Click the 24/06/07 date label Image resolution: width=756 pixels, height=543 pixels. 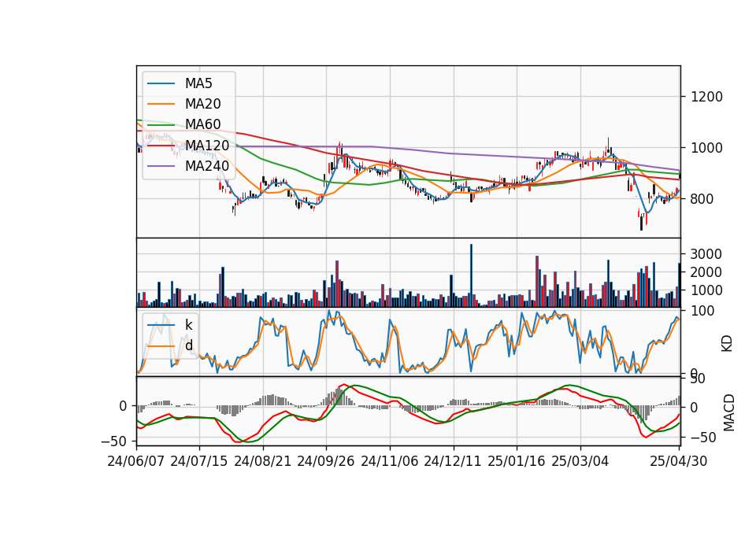coord(136,461)
